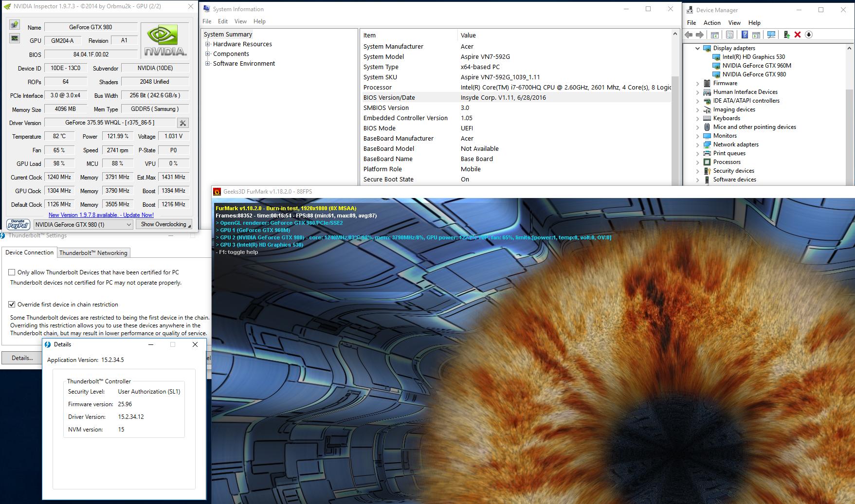This screenshot has width=855, height=504.
Task: Expand the Network adapters node
Action: (x=697, y=144)
